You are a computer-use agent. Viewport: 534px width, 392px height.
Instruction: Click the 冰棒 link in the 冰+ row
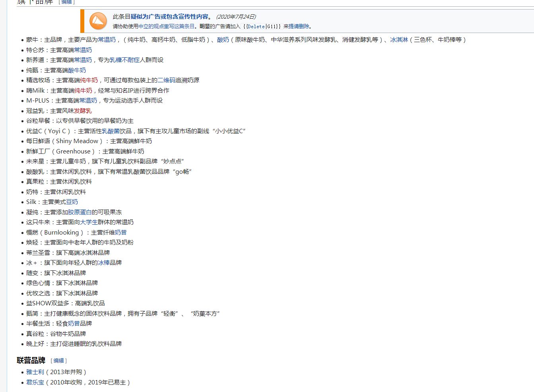pos(104,263)
